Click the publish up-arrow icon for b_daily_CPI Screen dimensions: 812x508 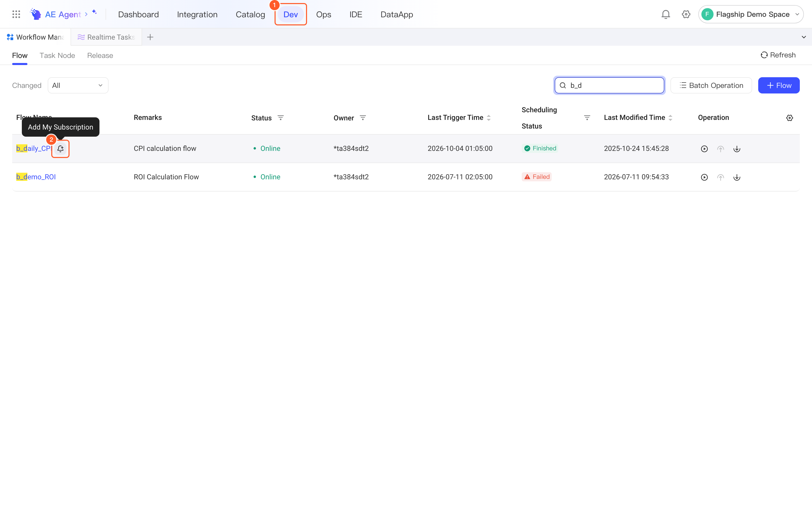click(x=720, y=149)
